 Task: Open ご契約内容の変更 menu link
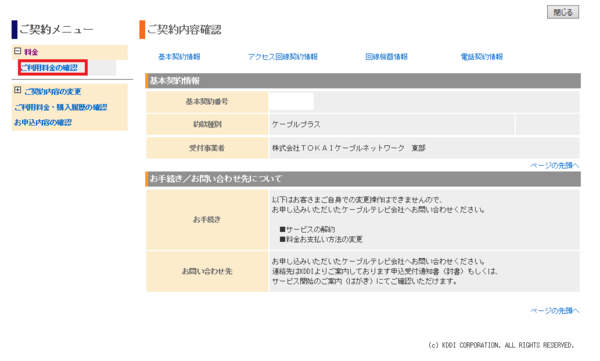coord(53,91)
